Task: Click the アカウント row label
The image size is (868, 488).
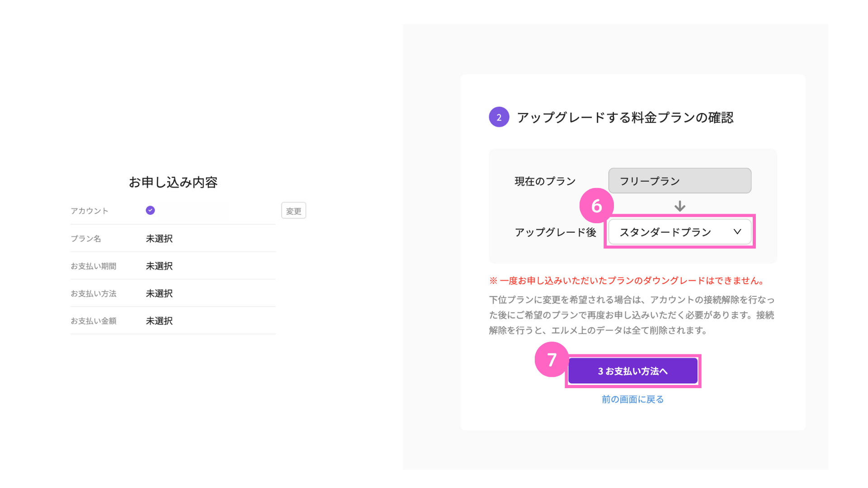Action: point(90,211)
